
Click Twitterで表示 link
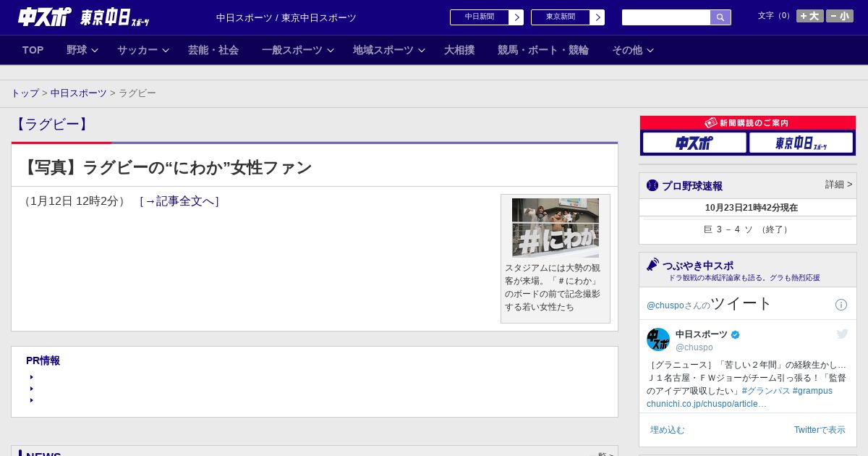point(820,430)
